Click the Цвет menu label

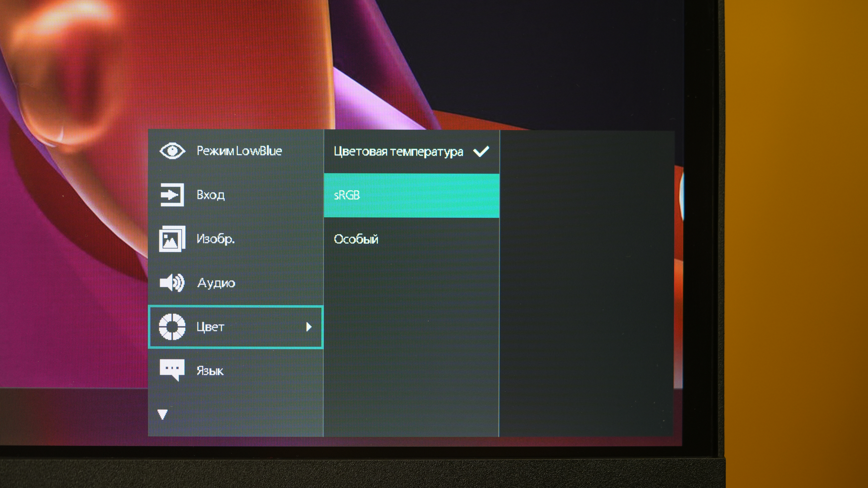[x=210, y=327]
